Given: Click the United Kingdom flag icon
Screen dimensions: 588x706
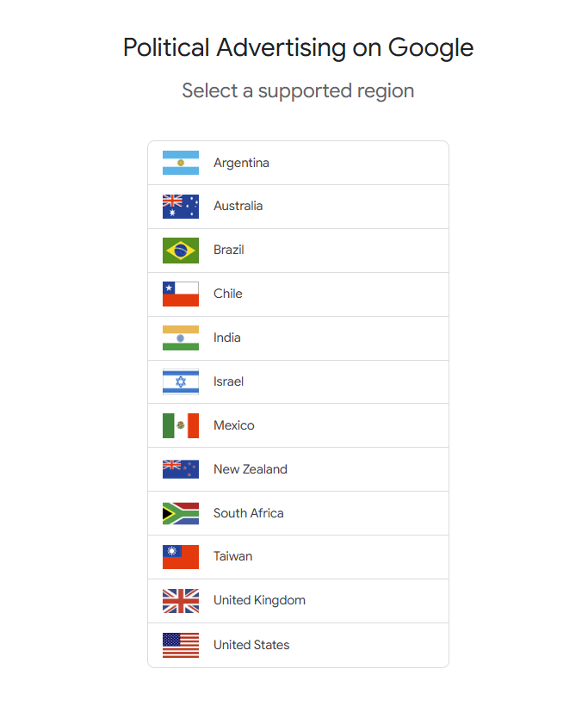Looking at the screenshot, I should click(x=181, y=601).
